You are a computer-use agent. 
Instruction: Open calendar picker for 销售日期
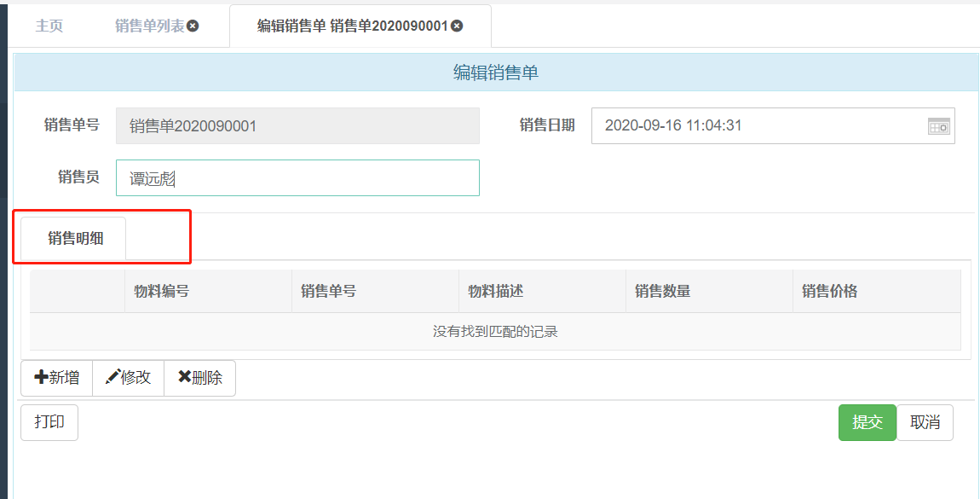[x=939, y=125]
